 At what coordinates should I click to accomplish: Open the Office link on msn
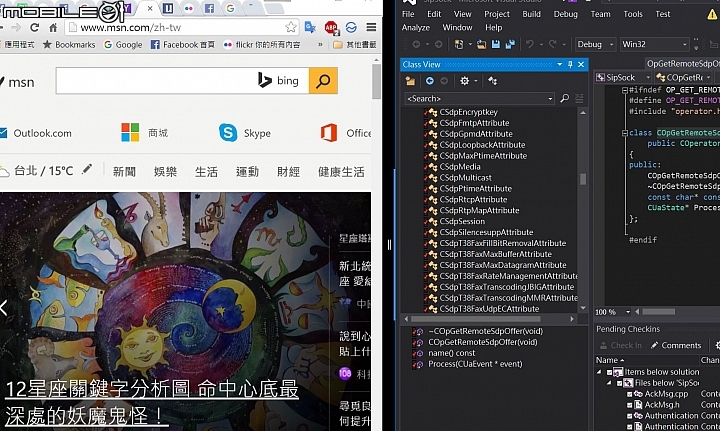point(346,133)
